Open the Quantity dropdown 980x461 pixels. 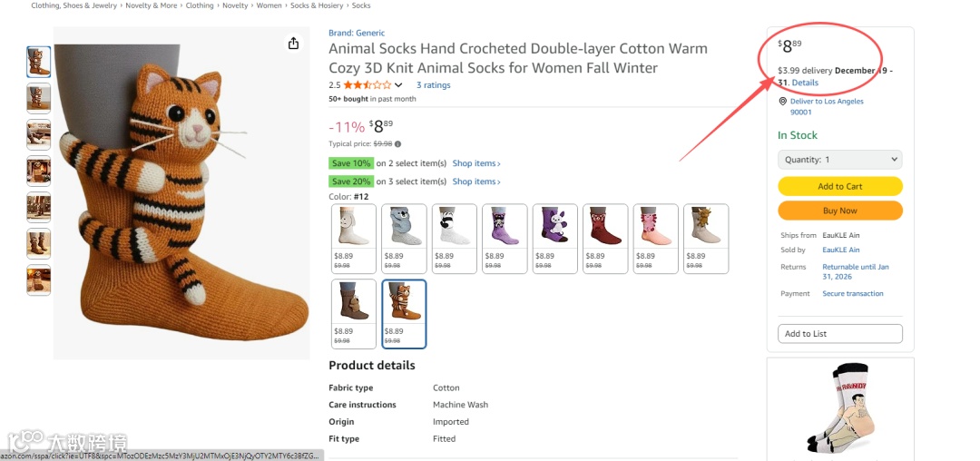click(839, 160)
